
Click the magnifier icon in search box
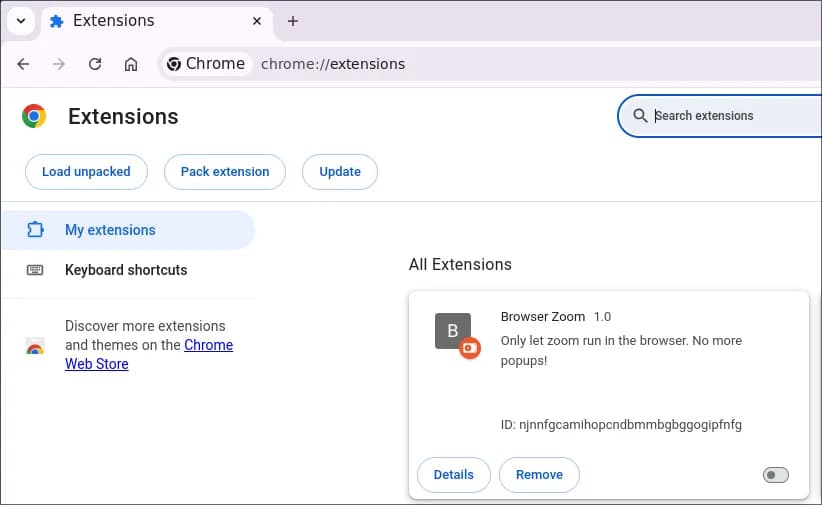point(640,115)
